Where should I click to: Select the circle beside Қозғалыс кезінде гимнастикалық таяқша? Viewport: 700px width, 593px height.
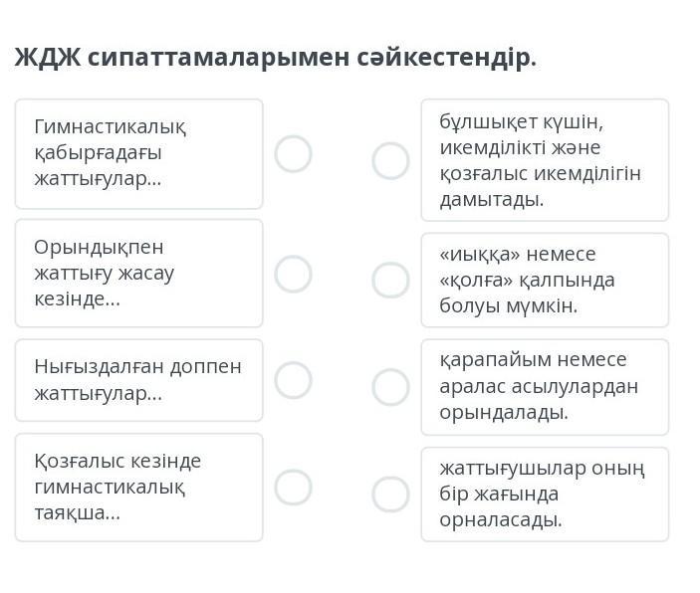point(293,488)
